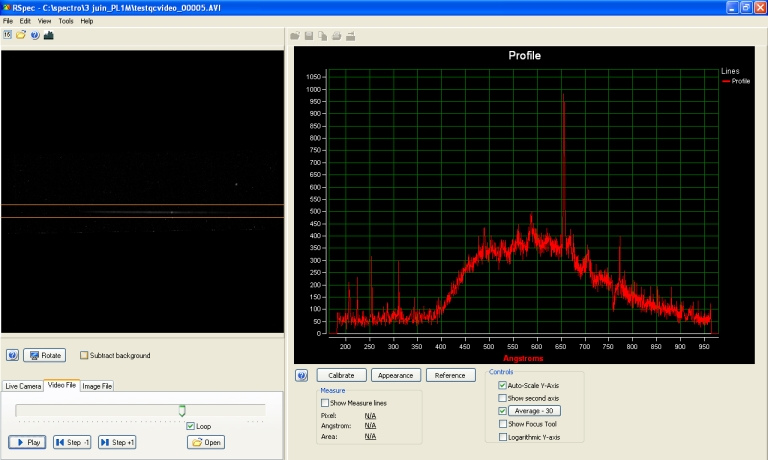Toggle Show Measure lines checkbox
Image resolution: width=768 pixels, height=460 pixels.
click(325, 402)
